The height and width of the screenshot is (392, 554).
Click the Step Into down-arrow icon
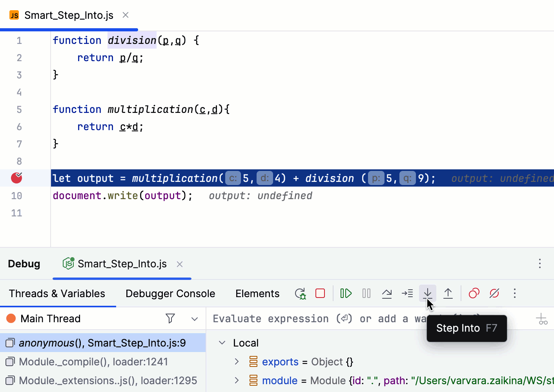427,293
